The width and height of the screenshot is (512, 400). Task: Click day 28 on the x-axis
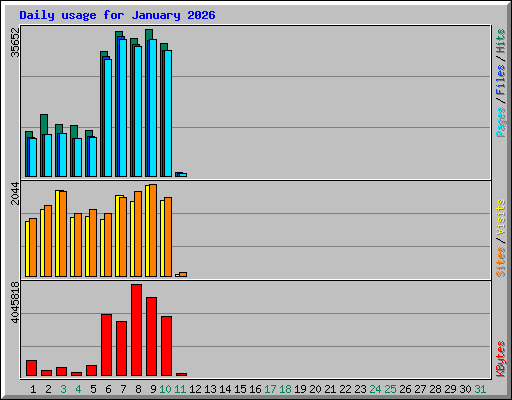tap(435, 389)
